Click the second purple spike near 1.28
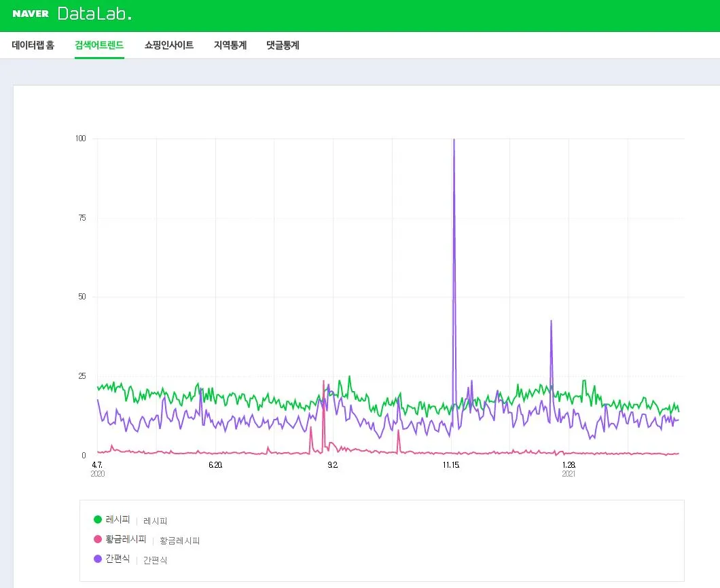The image size is (720, 588). pos(551,321)
